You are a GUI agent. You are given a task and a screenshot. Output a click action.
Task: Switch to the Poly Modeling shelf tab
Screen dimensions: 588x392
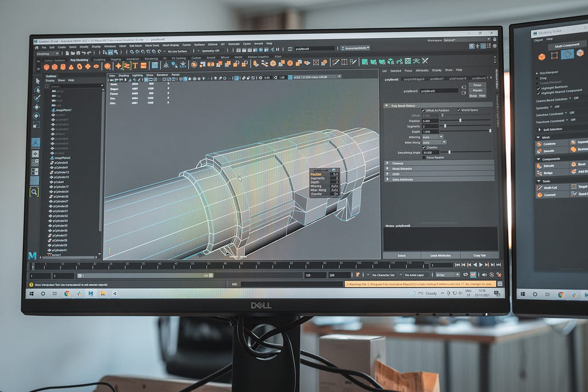[79, 60]
